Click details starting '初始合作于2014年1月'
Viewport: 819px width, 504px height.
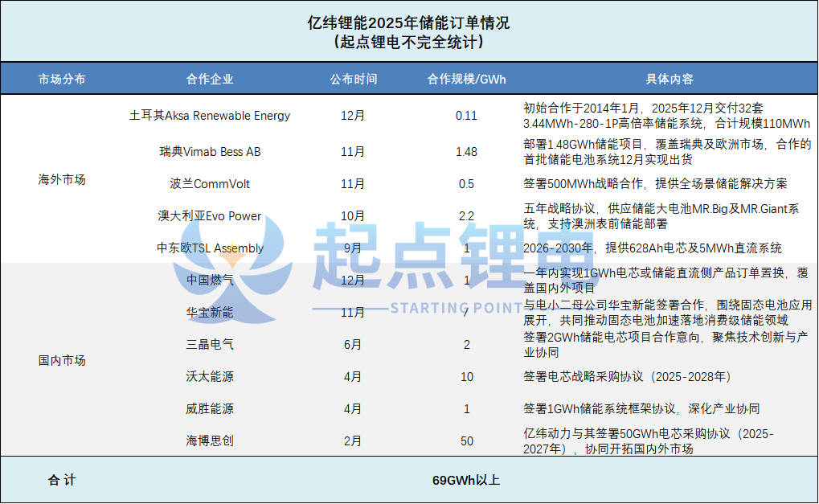click(x=667, y=116)
